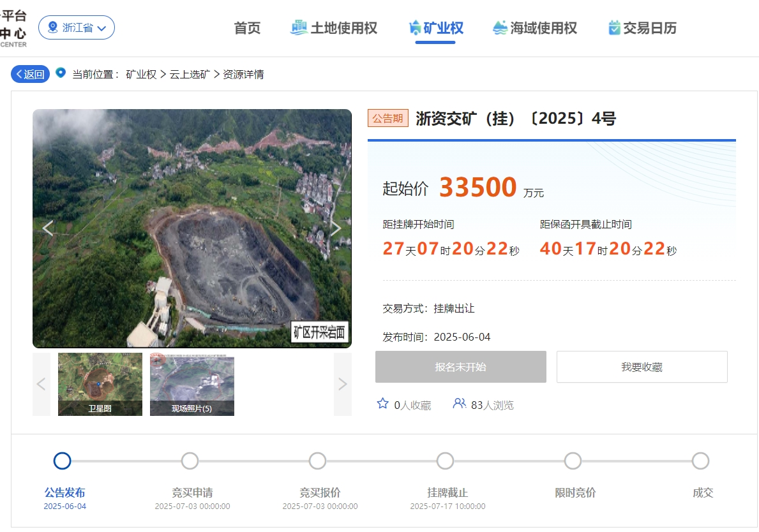The width and height of the screenshot is (759, 532).
Task: Click the 公告发布 timeline step circle
Action: 63,461
